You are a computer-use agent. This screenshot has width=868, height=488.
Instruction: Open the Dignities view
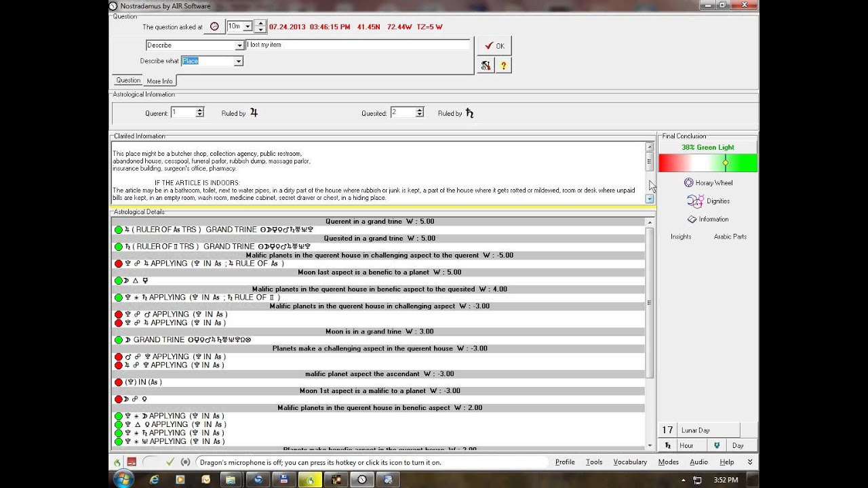click(x=708, y=201)
